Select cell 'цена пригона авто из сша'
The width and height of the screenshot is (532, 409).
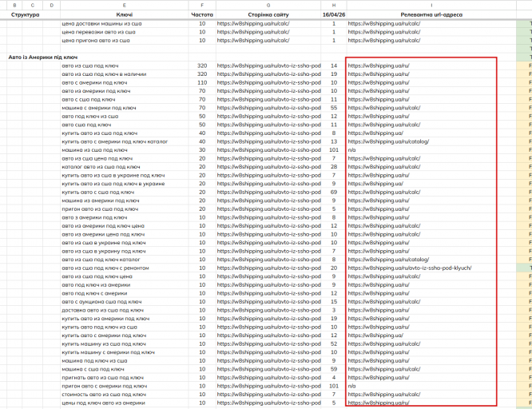pos(96,41)
